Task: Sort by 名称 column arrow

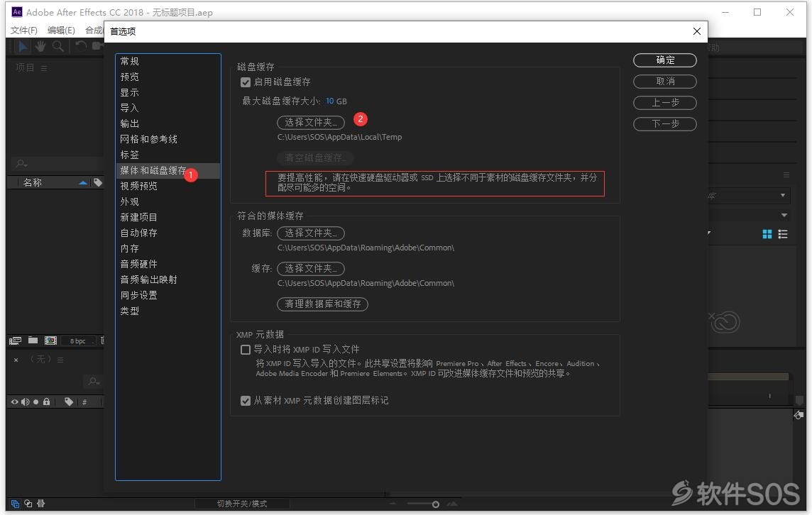Action: [83, 183]
